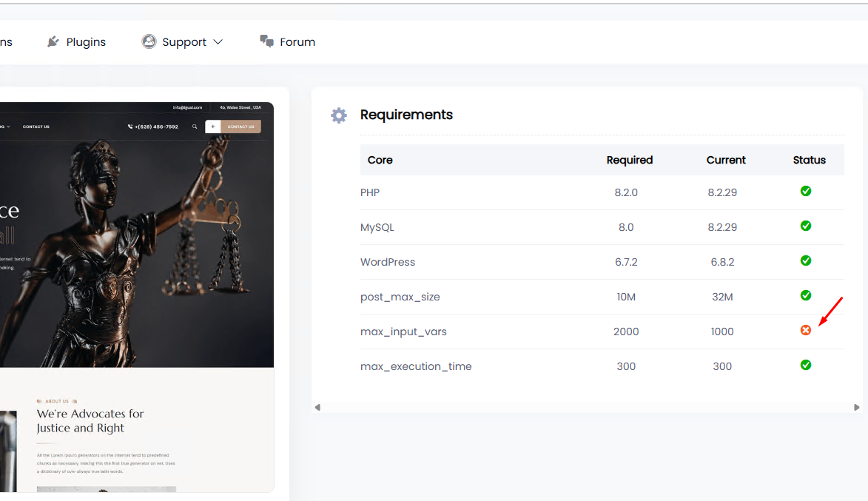Click the Status column header

[809, 160]
